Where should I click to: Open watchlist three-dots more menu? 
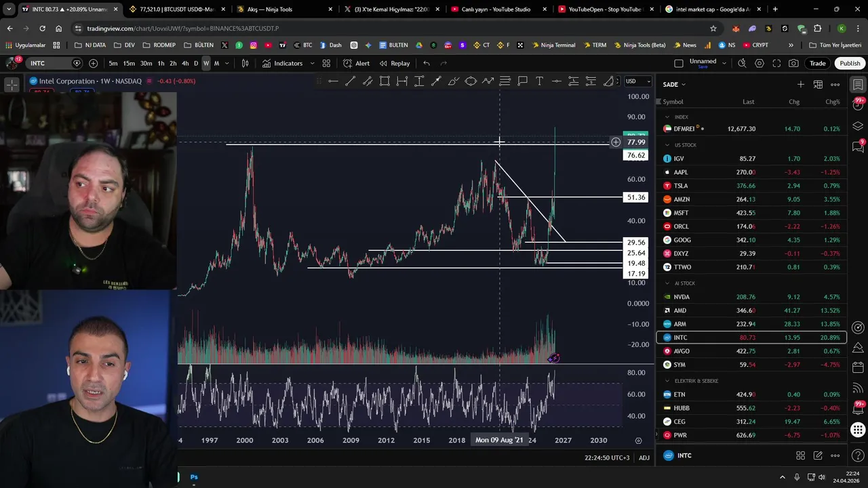click(x=835, y=85)
